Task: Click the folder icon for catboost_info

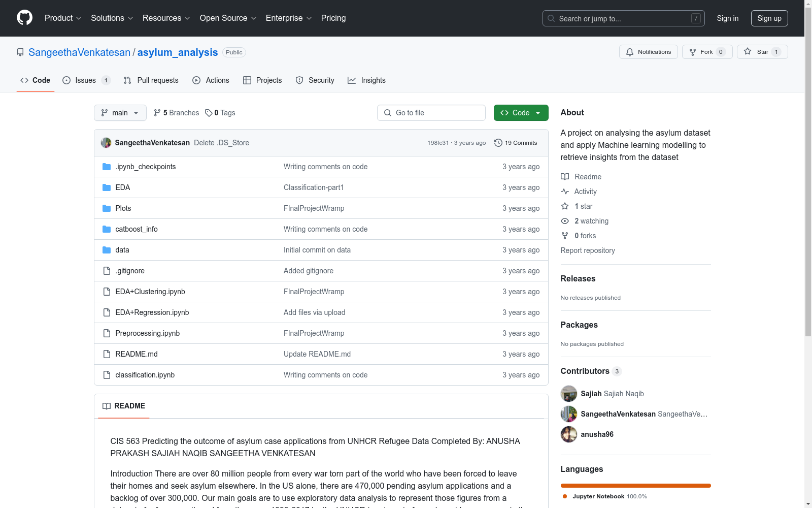Action: coord(107,229)
